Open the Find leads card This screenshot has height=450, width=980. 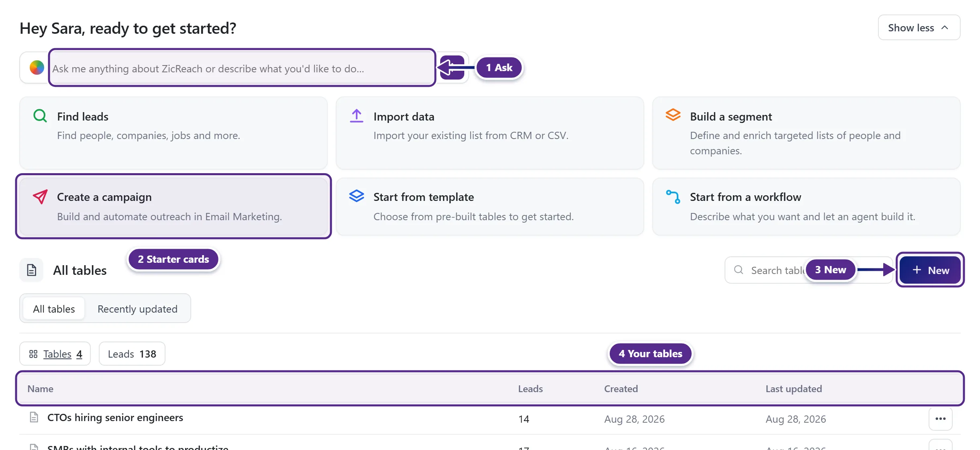click(174, 133)
